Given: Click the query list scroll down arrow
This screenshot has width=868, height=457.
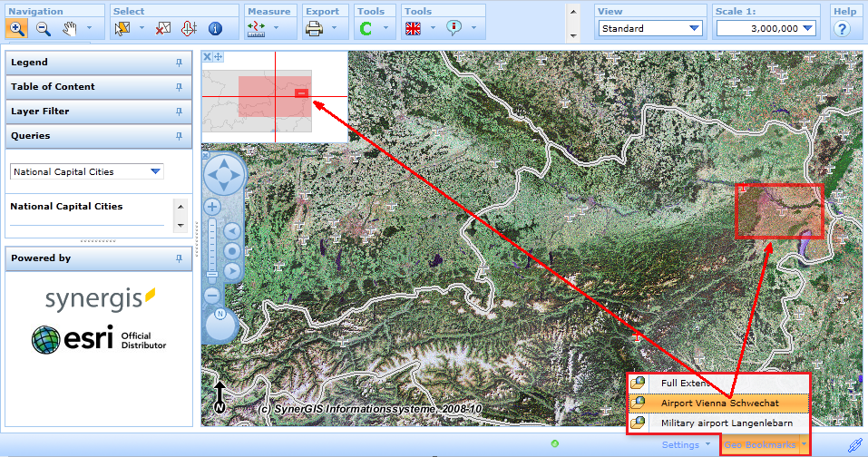Looking at the screenshot, I should [x=180, y=225].
